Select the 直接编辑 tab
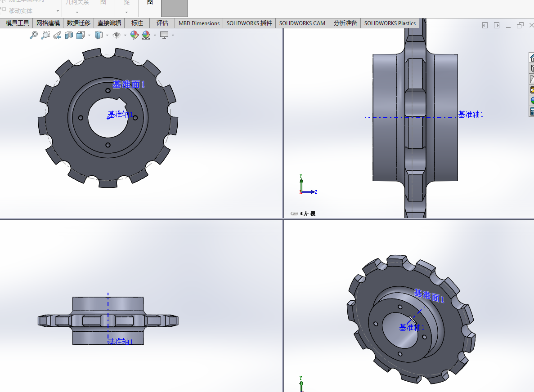The image size is (534, 392). click(x=109, y=23)
